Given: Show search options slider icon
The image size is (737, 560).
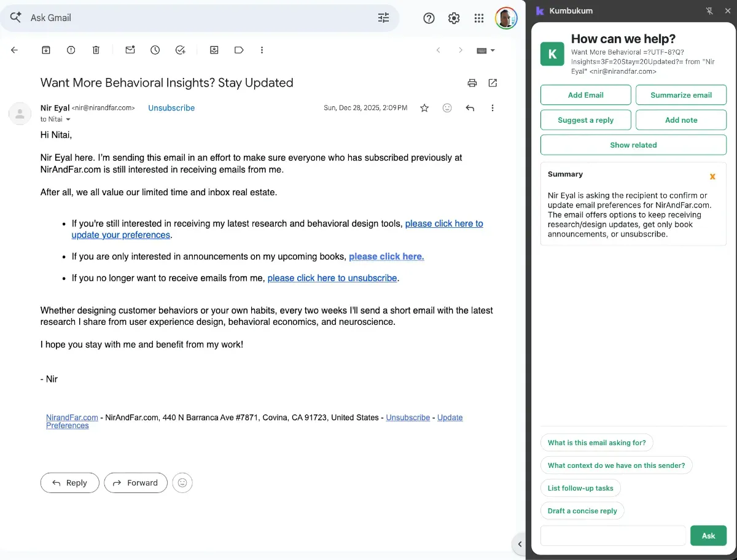Looking at the screenshot, I should (383, 18).
